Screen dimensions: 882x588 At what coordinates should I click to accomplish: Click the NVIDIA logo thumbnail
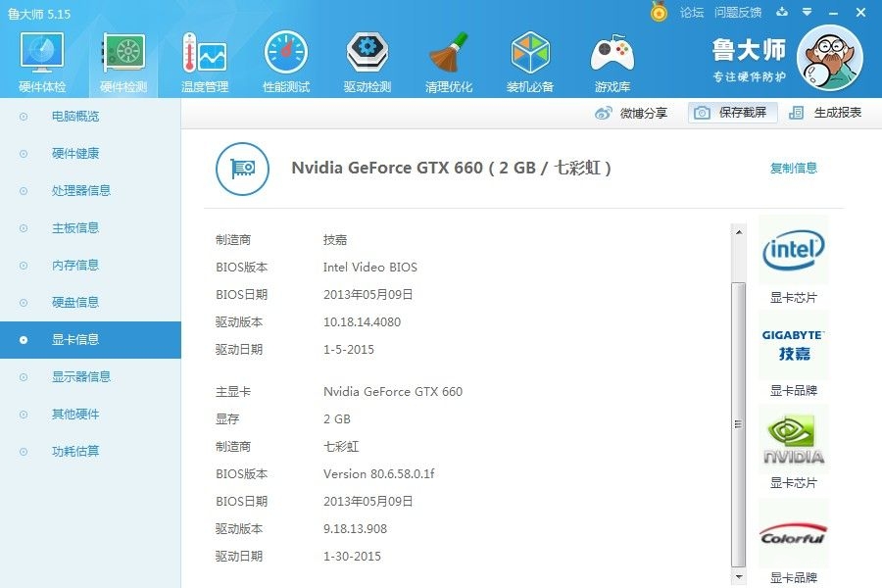click(793, 439)
